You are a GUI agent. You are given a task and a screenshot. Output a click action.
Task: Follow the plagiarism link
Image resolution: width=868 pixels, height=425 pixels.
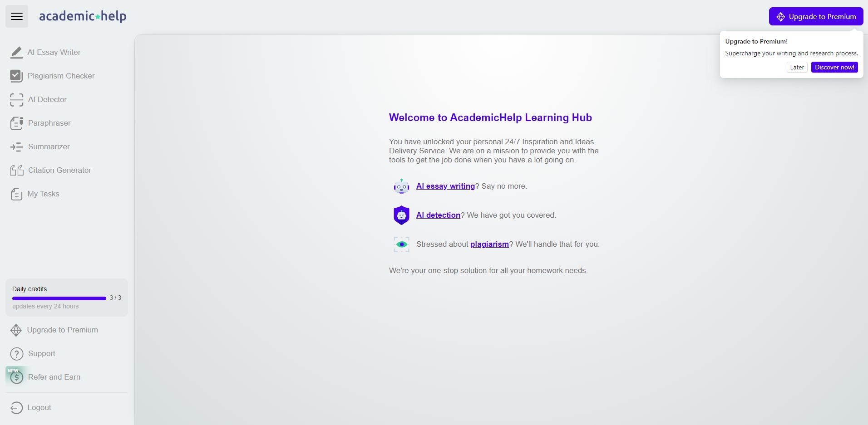coord(489,244)
